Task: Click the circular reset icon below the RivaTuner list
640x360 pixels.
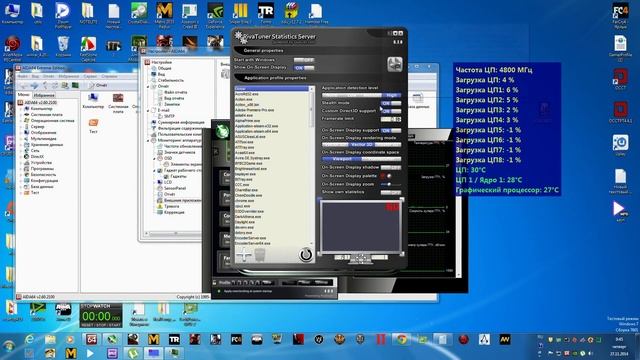Action: [x=305, y=255]
